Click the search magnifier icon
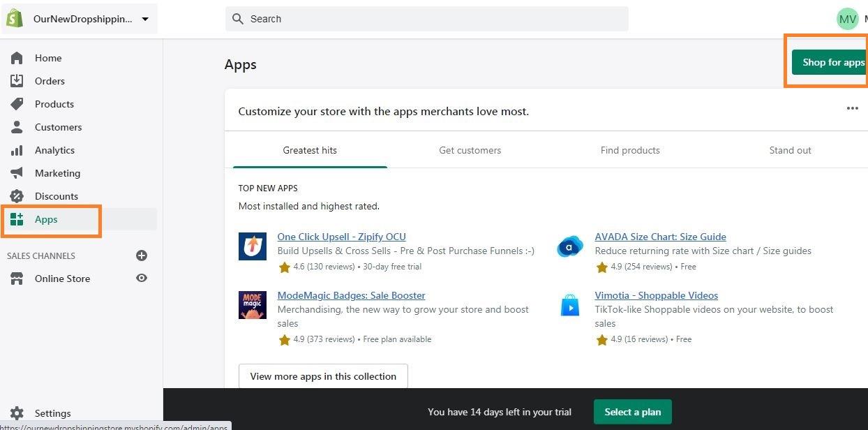Viewport: 868px width, 430px height. 238,19
